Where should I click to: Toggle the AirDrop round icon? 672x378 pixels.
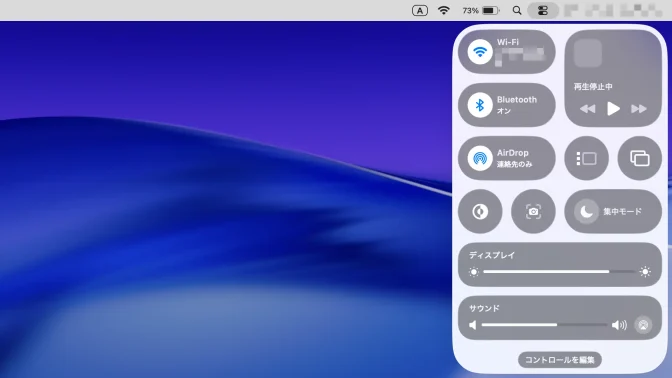coord(480,158)
